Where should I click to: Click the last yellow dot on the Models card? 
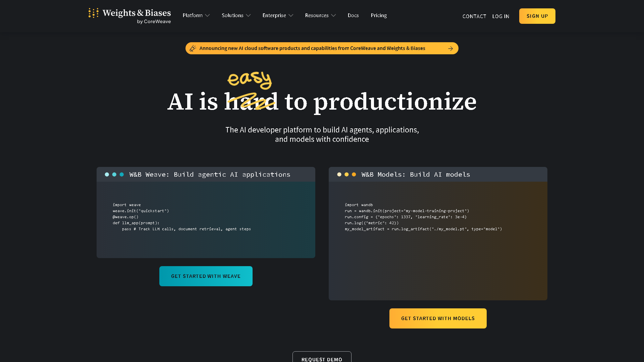pos(354,174)
